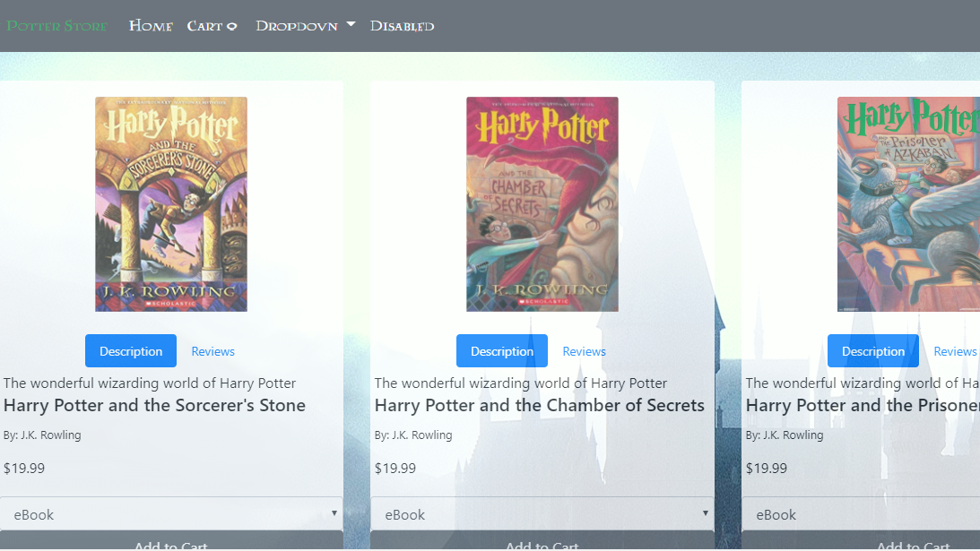Add Prisoner of Azkaban to cart
Screen dimensions: 980x551
[x=861, y=541]
